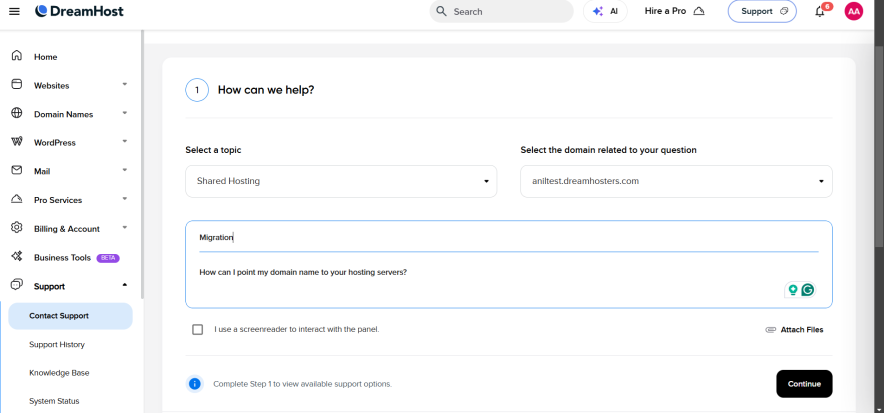Click the BETA badge
This screenshot has width=884, height=413.
pyautogui.click(x=108, y=257)
